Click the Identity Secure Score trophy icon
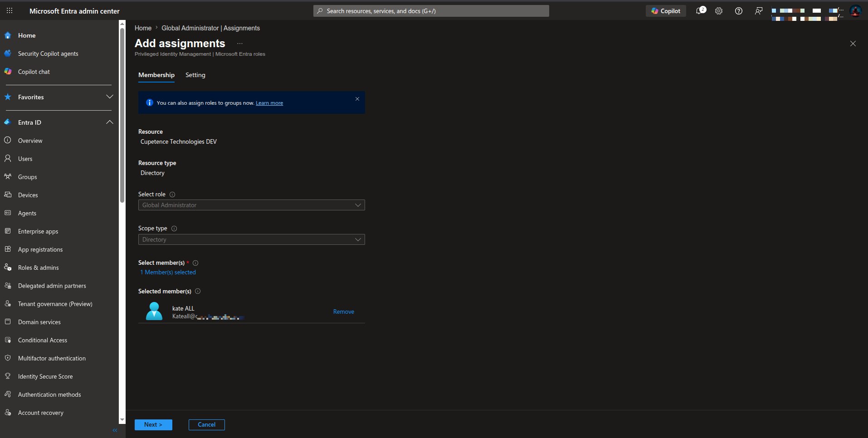The image size is (868, 438). tap(8, 376)
